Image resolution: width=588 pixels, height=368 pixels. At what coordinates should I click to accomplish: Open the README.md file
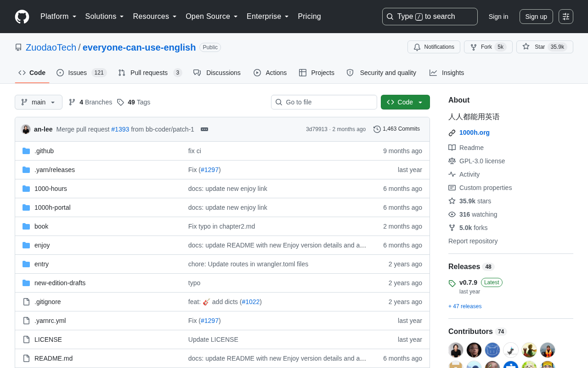coord(53,358)
